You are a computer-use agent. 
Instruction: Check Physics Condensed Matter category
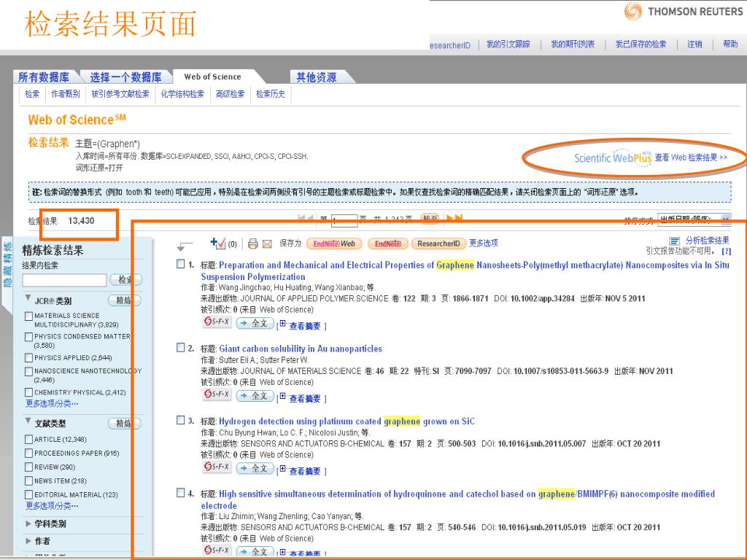(28, 337)
